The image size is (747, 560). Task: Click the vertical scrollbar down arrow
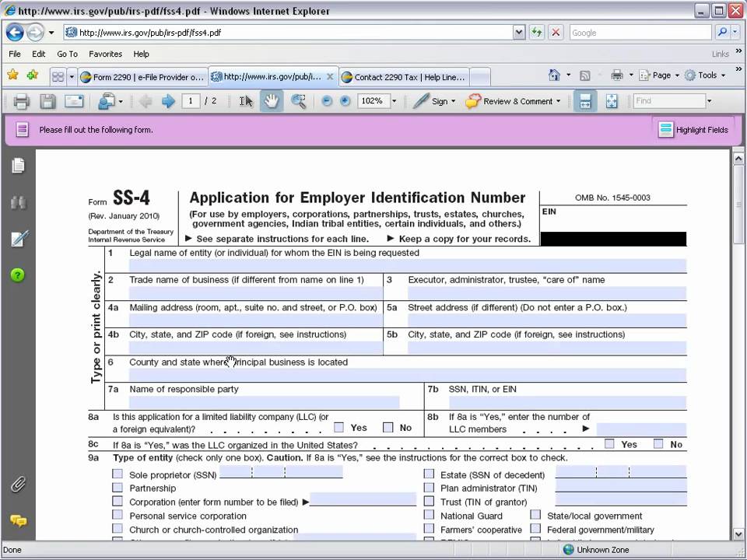tap(738, 534)
